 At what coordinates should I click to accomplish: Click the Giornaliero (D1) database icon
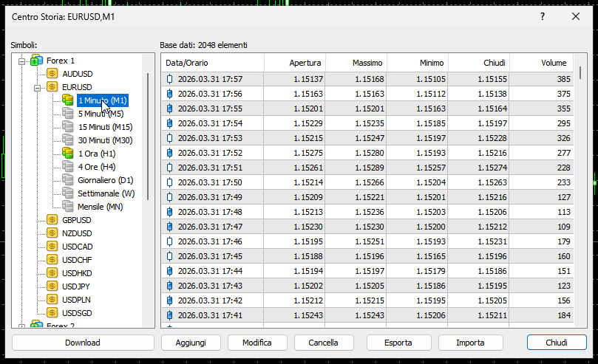click(x=67, y=180)
